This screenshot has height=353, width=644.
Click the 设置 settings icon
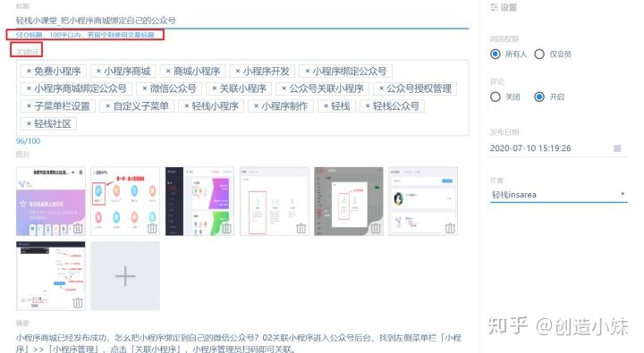click(494, 7)
